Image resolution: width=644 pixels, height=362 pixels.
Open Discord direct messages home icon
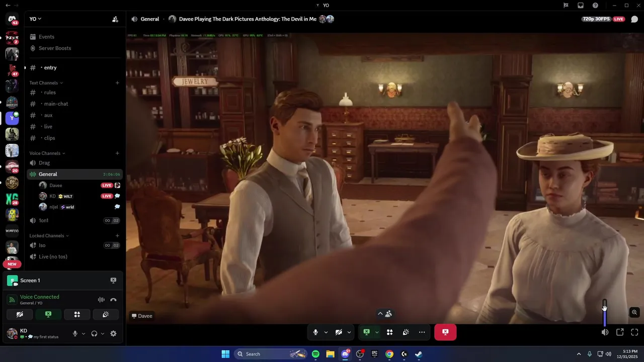pyautogui.click(x=12, y=19)
